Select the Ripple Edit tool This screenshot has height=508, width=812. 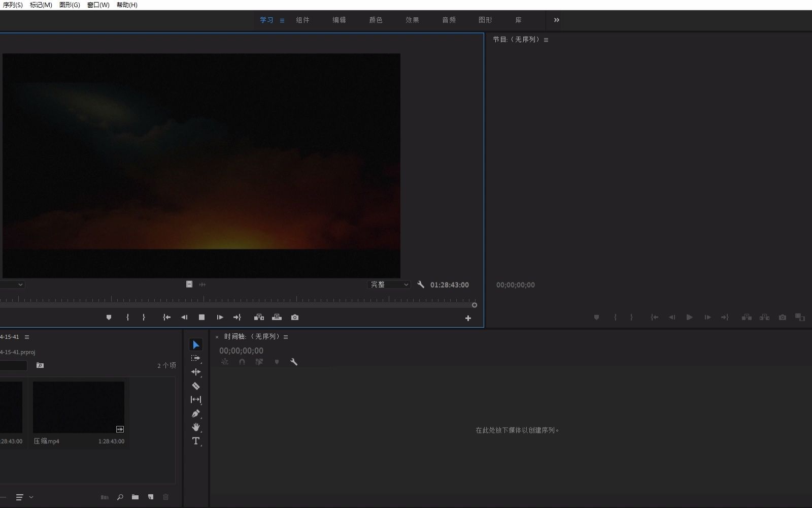pyautogui.click(x=196, y=372)
